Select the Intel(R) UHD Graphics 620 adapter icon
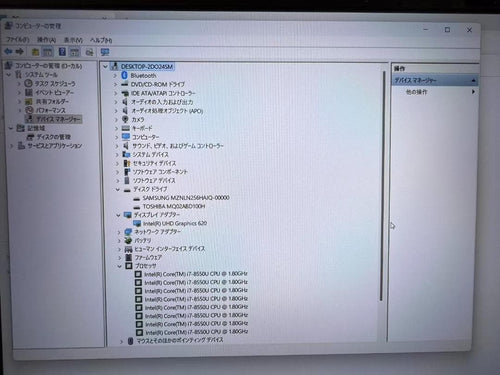Image resolution: width=500 pixels, height=375 pixels. [x=137, y=223]
